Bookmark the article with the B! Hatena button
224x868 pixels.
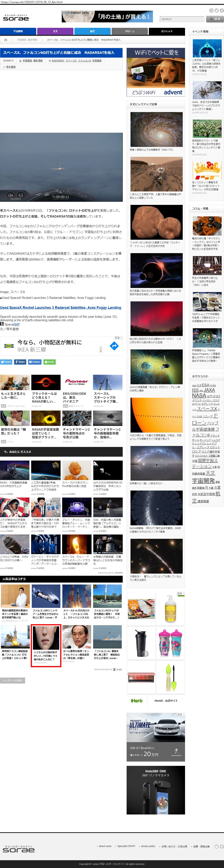click(x=34, y=362)
